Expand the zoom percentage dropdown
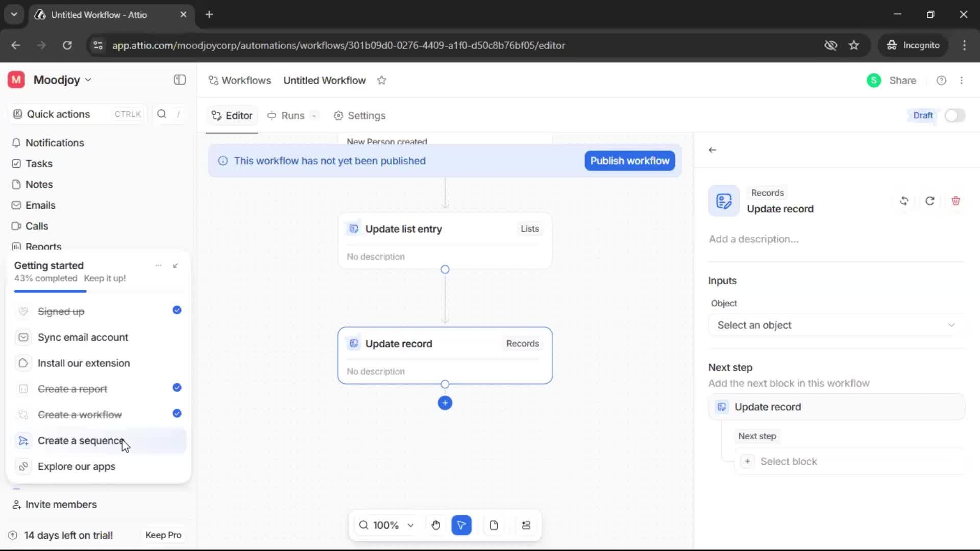Image resolution: width=980 pixels, height=551 pixels. point(411,525)
